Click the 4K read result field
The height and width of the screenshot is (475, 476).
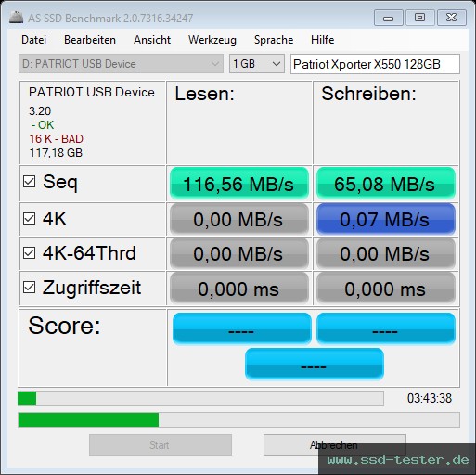pyautogui.click(x=239, y=219)
